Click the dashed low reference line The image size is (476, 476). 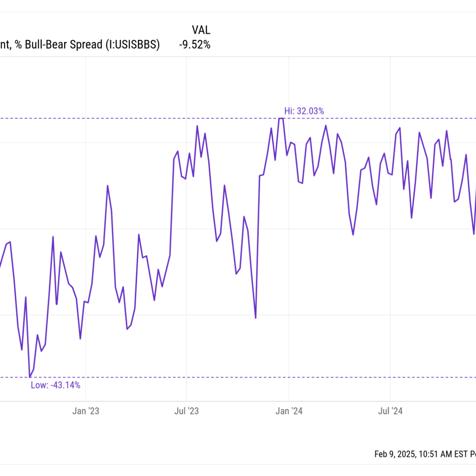tap(238, 377)
